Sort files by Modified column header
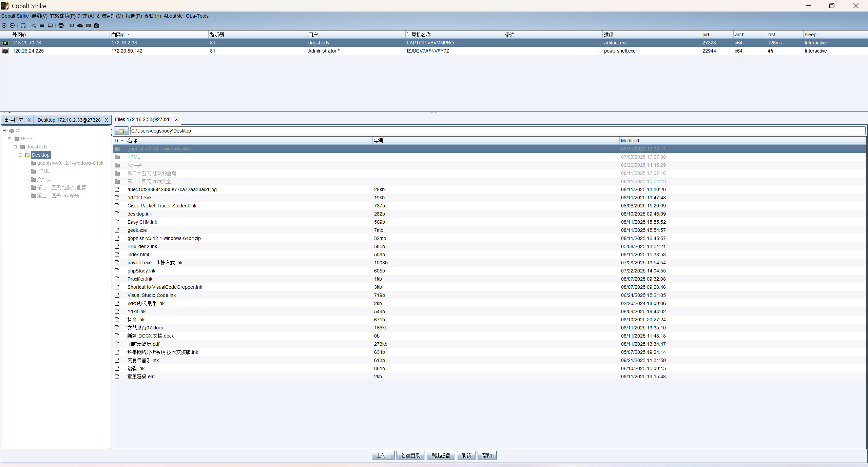 click(742, 141)
